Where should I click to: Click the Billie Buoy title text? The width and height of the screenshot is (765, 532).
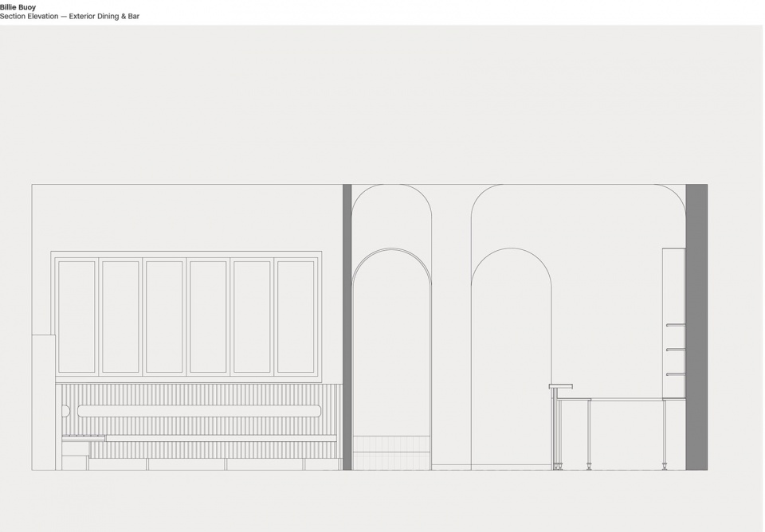[x=18, y=7]
